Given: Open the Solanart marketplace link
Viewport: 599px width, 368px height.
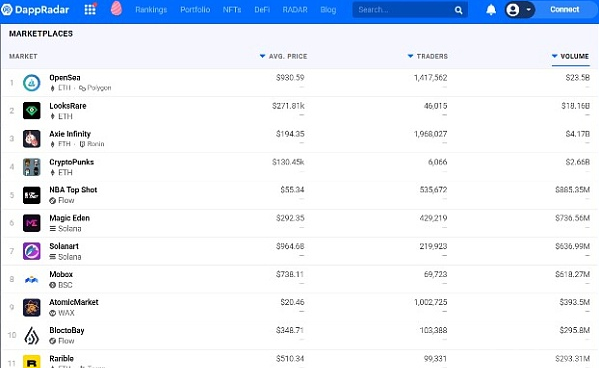Looking at the screenshot, I should click(64, 246).
